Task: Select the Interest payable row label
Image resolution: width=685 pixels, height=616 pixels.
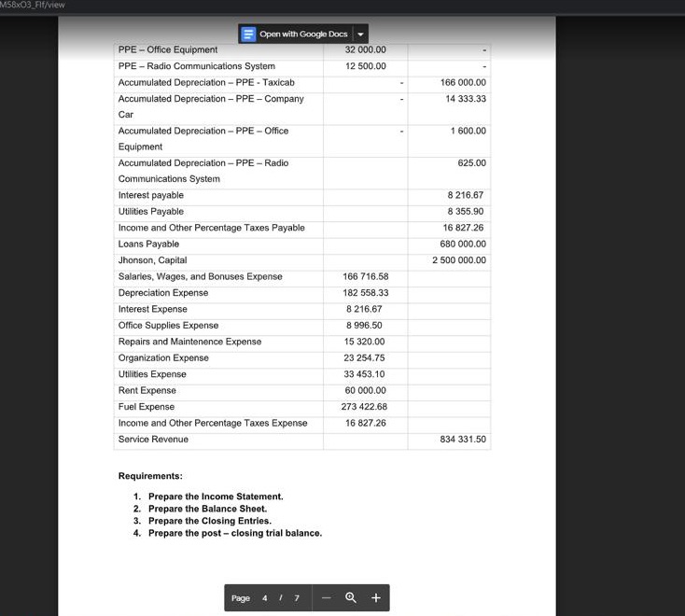Action: click(150, 195)
